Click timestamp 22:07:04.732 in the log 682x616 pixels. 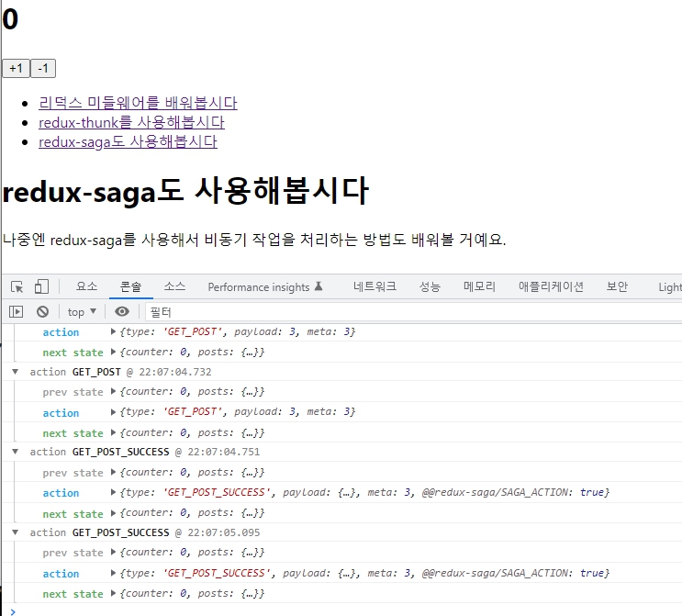pos(175,372)
